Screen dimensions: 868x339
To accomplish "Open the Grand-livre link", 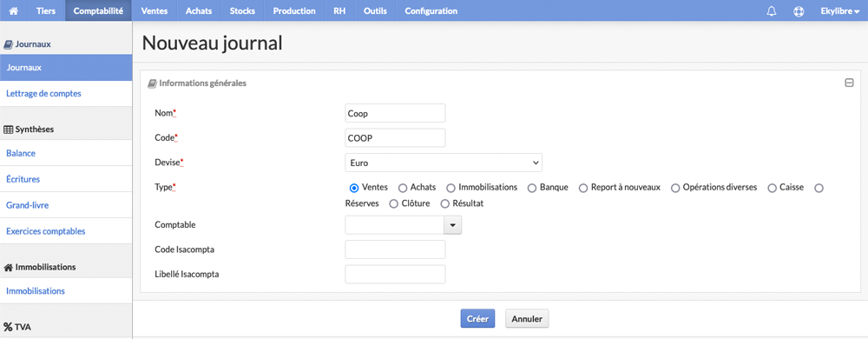I will click(x=66, y=205).
